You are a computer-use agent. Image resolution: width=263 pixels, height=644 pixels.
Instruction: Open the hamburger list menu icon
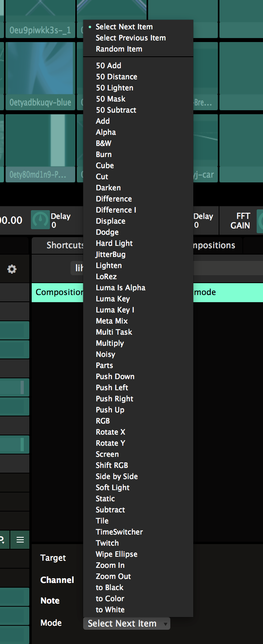point(20,540)
